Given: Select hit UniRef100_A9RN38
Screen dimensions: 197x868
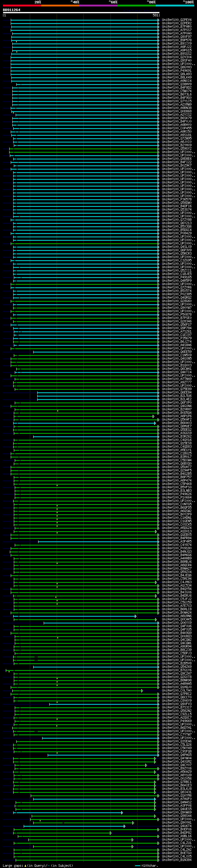Looking at the screenshot, I should [x=177, y=108].
